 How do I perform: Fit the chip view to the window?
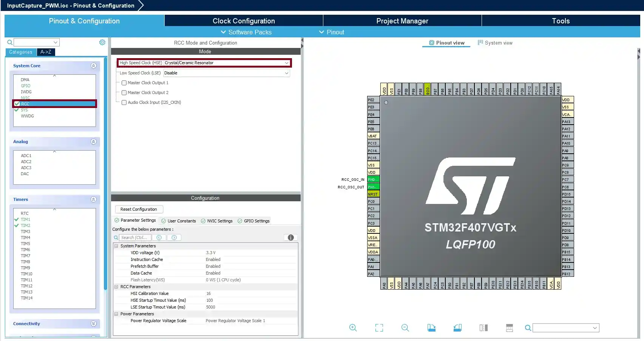point(379,328)
